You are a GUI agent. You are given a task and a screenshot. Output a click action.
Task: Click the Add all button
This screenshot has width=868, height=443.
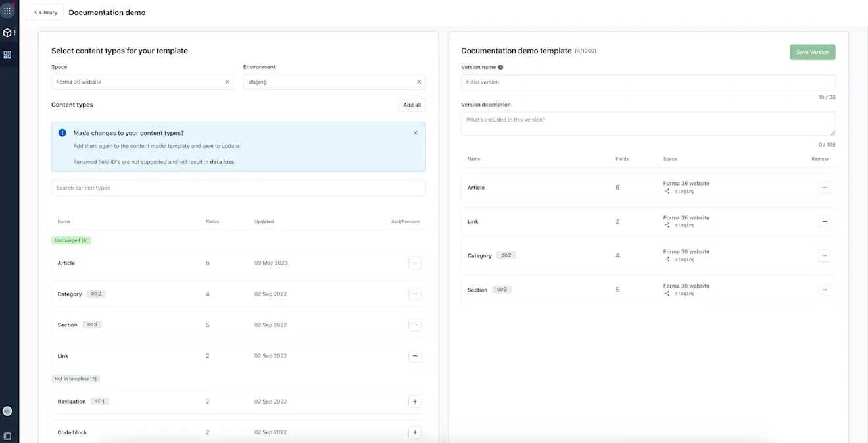pyautogui.click(x=412, y=105)
